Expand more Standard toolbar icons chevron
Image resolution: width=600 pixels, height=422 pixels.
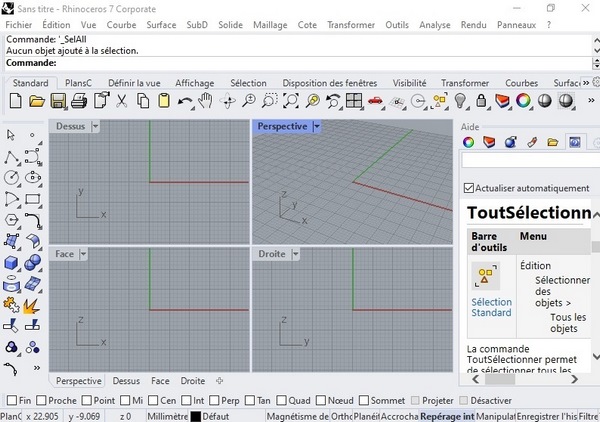tap(591, 101)
